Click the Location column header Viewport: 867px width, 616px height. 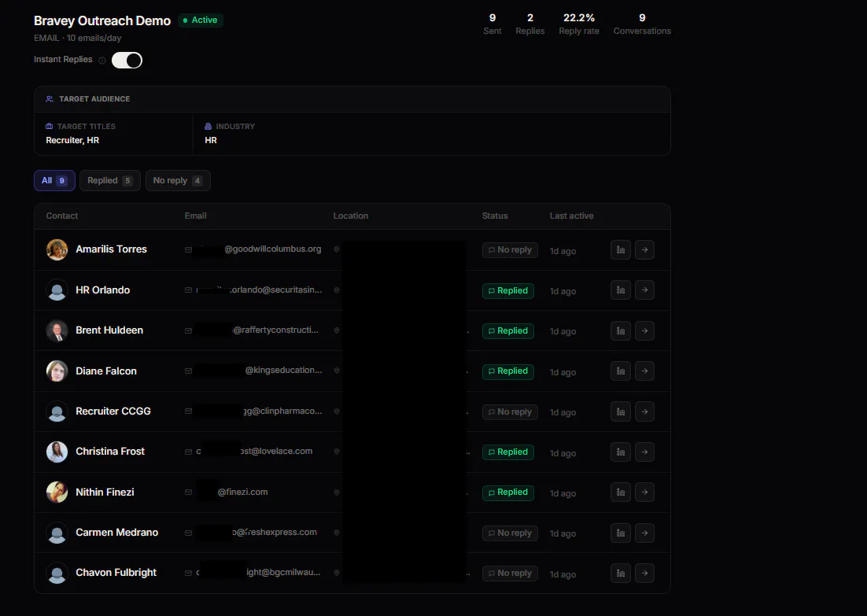click(x=351, y=216)
